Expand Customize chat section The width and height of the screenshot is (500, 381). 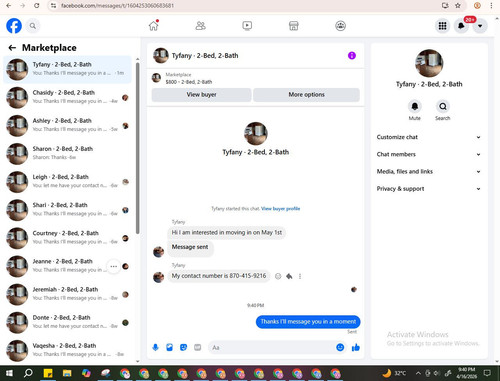(x=429, y=137)
